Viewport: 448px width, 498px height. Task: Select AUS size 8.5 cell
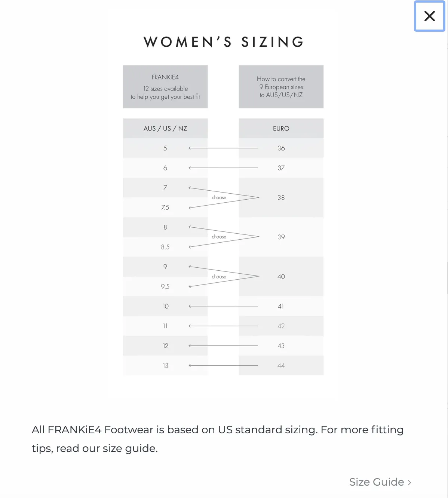[165, 247]
